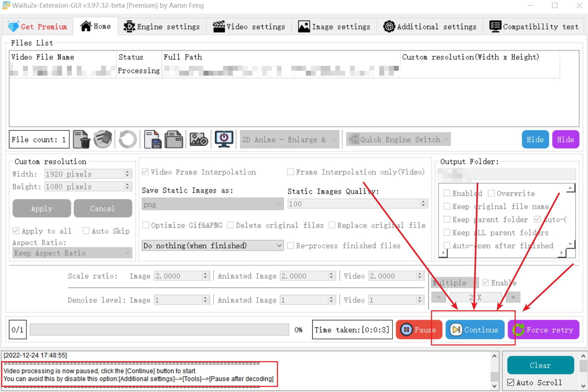Open the Multiple dropdown beside Enable
This screenshot has width=588, height=392.
coord(455,283)
